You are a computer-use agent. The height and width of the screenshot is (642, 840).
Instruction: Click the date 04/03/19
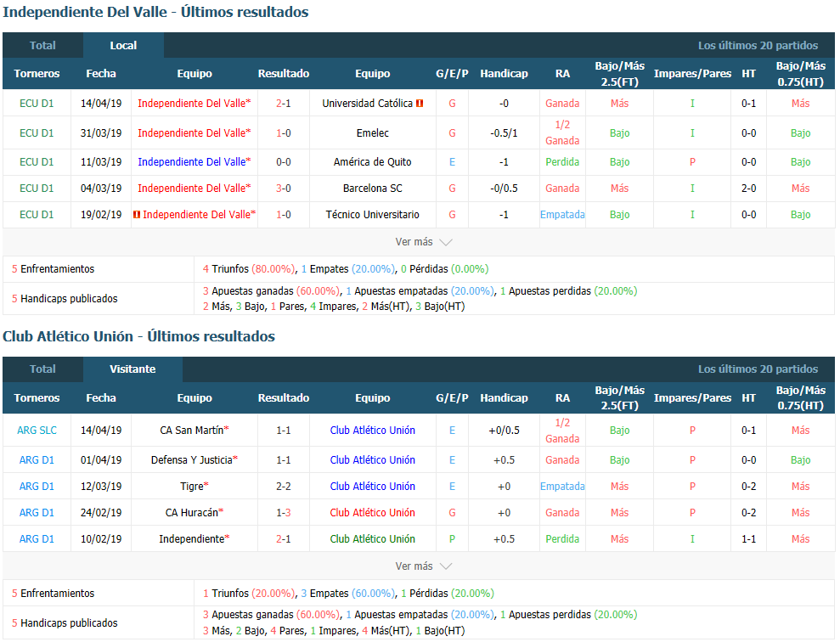pyautogui.click(x=101, y=189)
